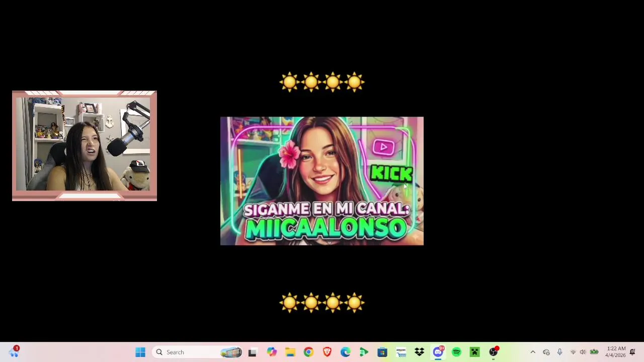The height and width of the screenshot is (362, 644).
Task: Click the battery status tray icon
Action: click(594, 352)
